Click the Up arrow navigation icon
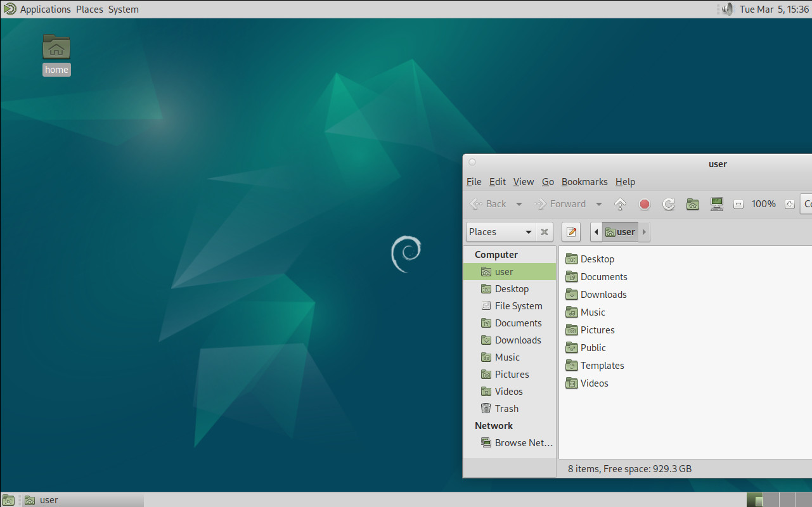Viewport: 812px width, 507px height. click(620, 203)
